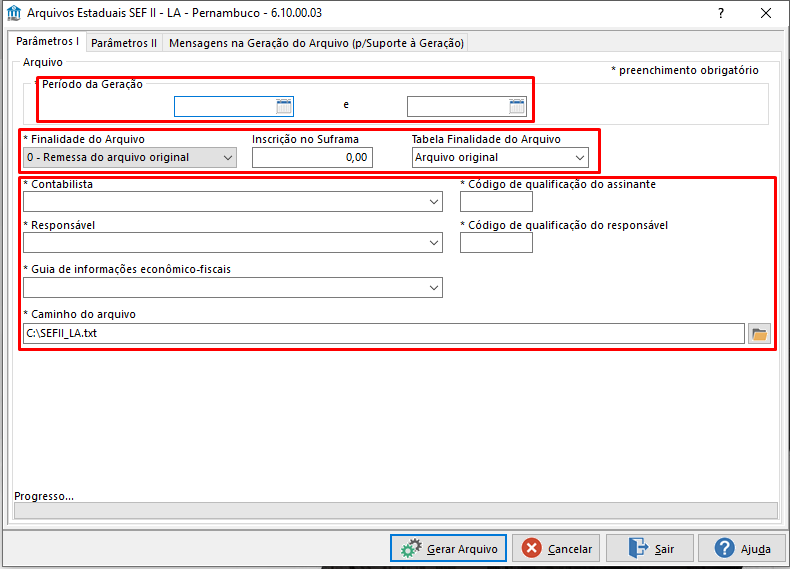This screenshot has width=790, height=569.
Task: Click the application icon in title bar
Action: pyautogui.click(x=14, y=13)
